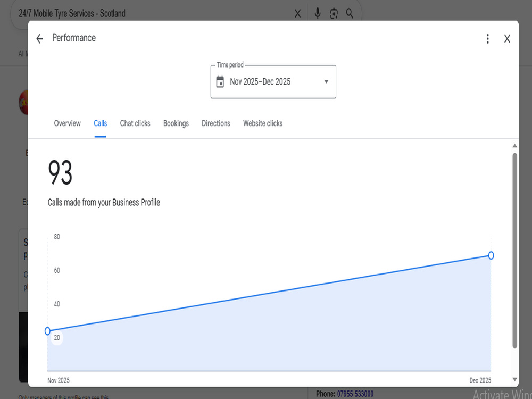This screenshot has height=399, width=532.
Task: Click the Dec 2025 axis label
Action: tap(480, 380)
